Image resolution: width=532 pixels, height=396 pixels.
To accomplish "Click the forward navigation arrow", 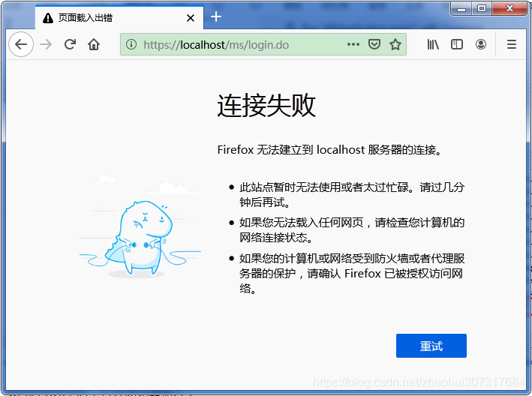I will (46, 44).
